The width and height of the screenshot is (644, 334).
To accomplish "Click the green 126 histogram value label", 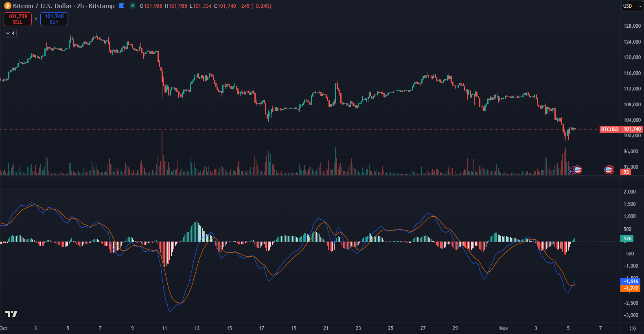I will click(627, 239).
